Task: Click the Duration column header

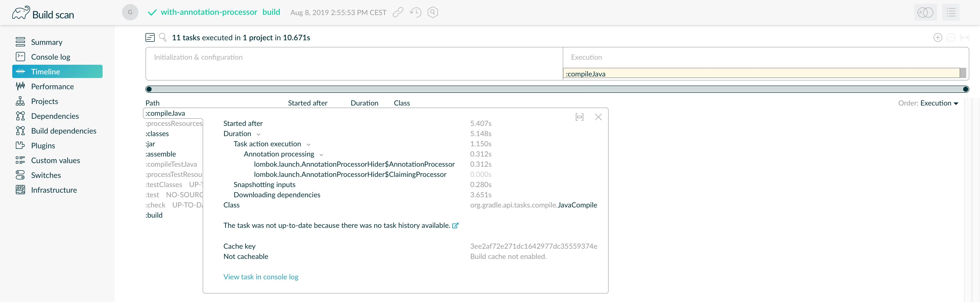Action: tap(364, 103)
